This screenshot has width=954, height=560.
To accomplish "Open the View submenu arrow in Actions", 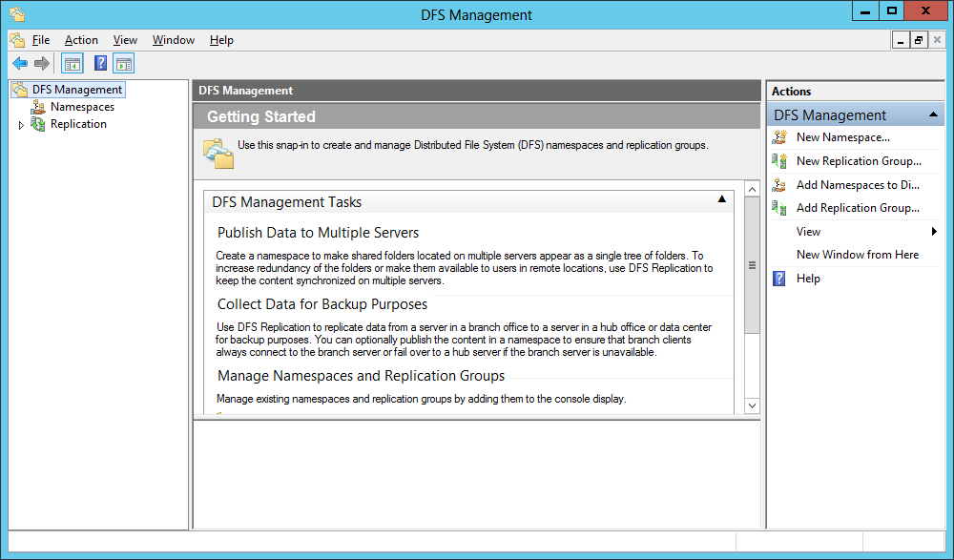I will tap(934, 231).
